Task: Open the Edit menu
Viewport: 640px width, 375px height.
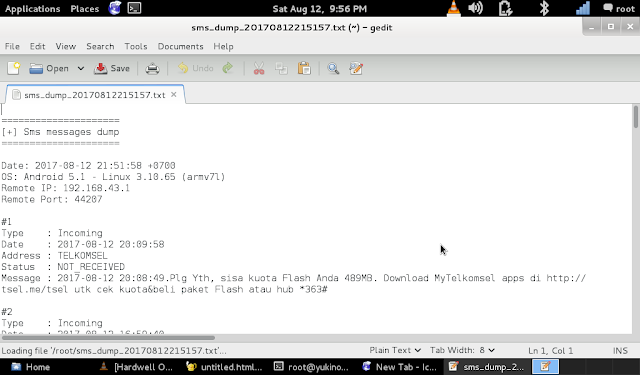Action: pos(37,47)
